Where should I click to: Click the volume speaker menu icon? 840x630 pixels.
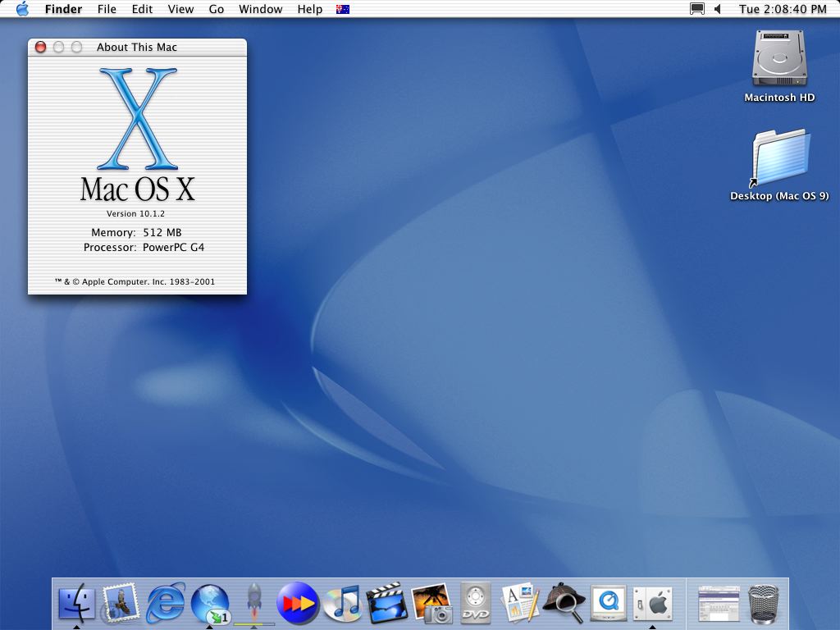[x=718, y=9]
